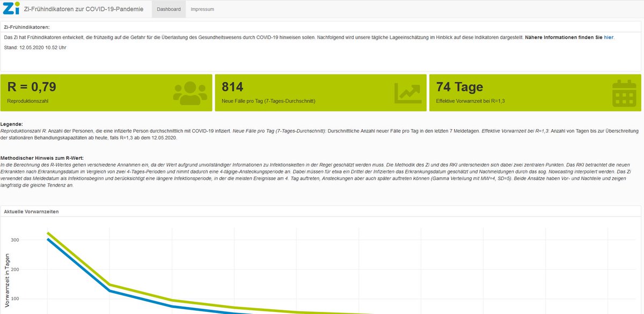
Task: Click 'Neue Fälle pro Tag (7-Tages-Durchschnitt)' card label
Action: click(268, 101)
